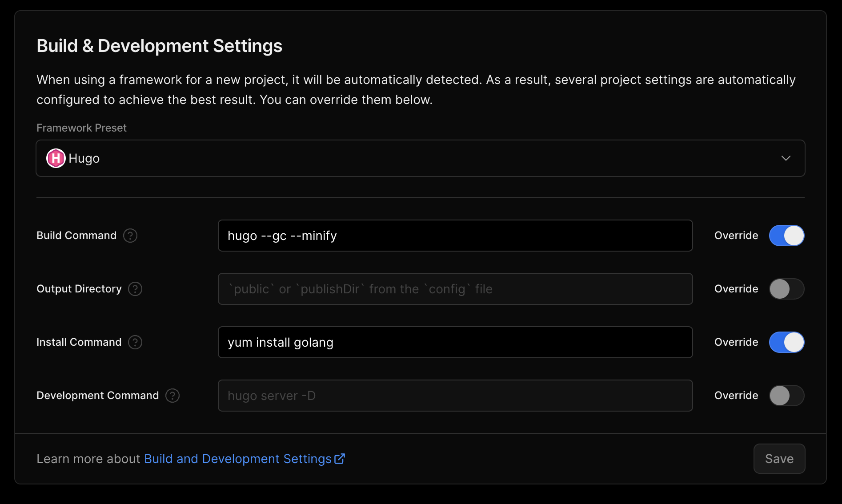Click the Development Command help icon
The height and width of the screenshot is (504, 842).
tap(172, 396)
